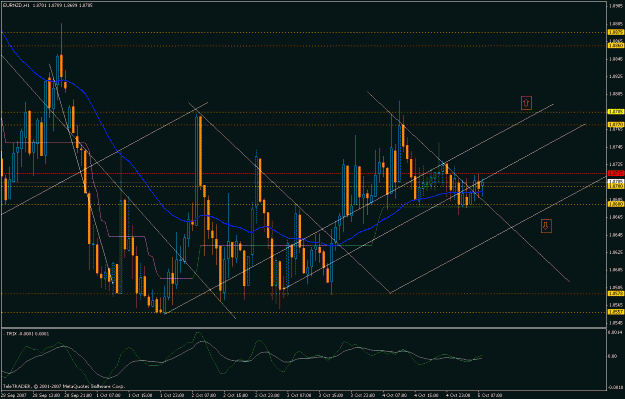625x399 pixels.
Task: Click the 2 Oct 07:00 time axis label
Action: click(x=204, y=395)
